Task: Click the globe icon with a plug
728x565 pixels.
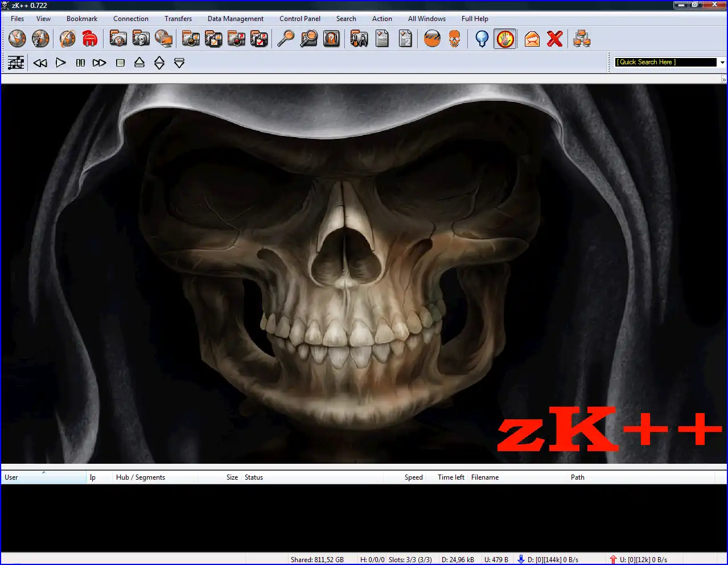Action: point(40,39)
